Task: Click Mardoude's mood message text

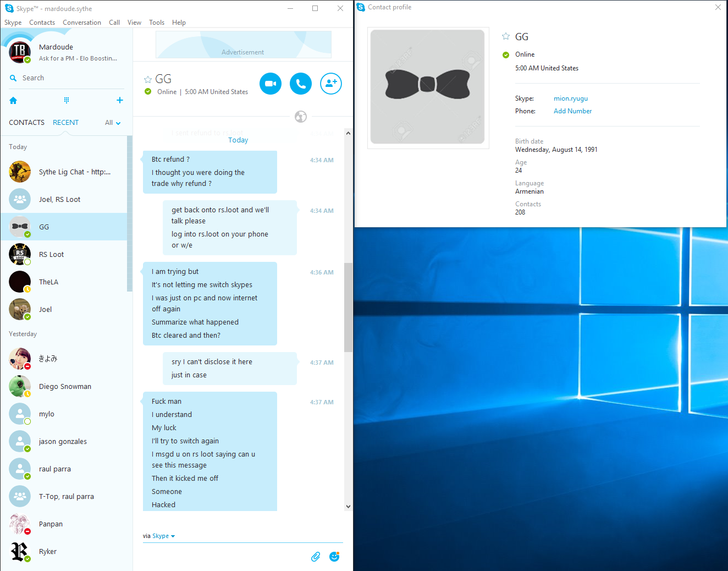Action: click(78, 58)
